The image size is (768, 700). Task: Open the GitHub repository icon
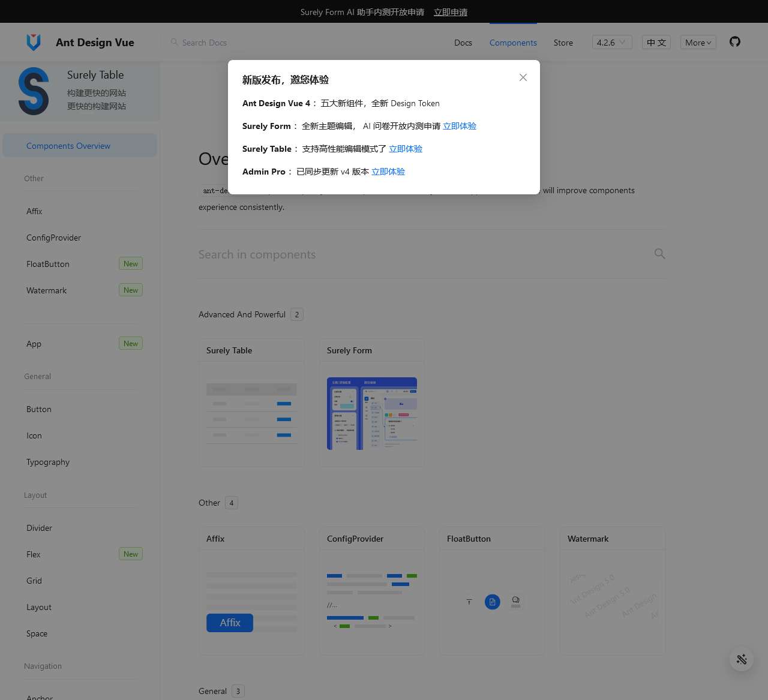[x=735, y=41]
